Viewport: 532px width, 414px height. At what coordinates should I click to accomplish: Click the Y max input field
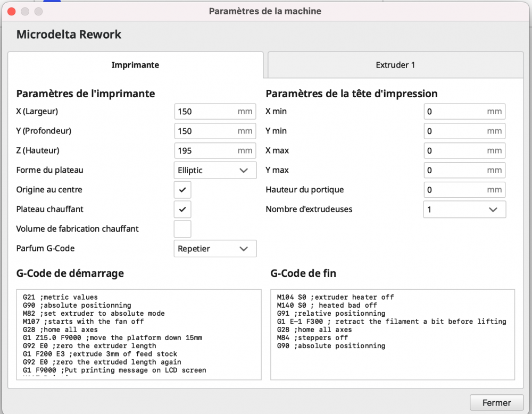(x=464, y=170)
